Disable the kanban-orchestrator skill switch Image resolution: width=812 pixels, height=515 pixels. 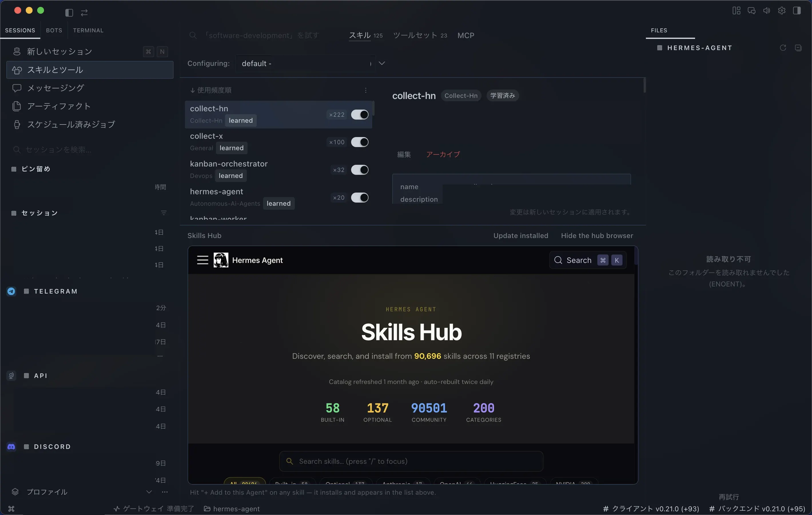click(x=359, y=170)
